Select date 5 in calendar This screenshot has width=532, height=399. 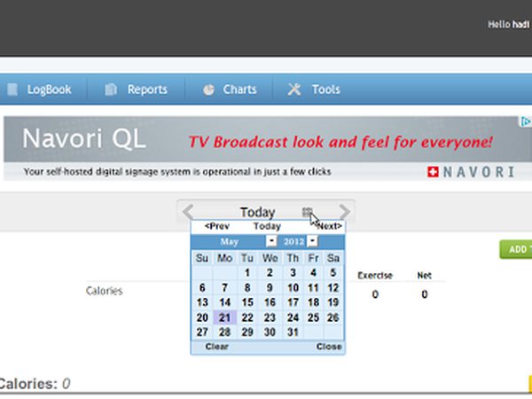(x=333, y=273)
